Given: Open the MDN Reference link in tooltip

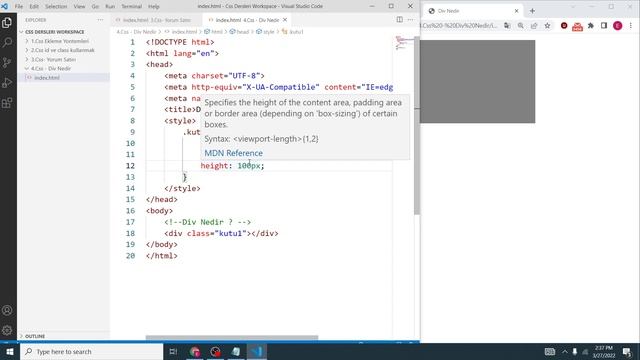Looking at the screenshot, I should tap(233, 153).
